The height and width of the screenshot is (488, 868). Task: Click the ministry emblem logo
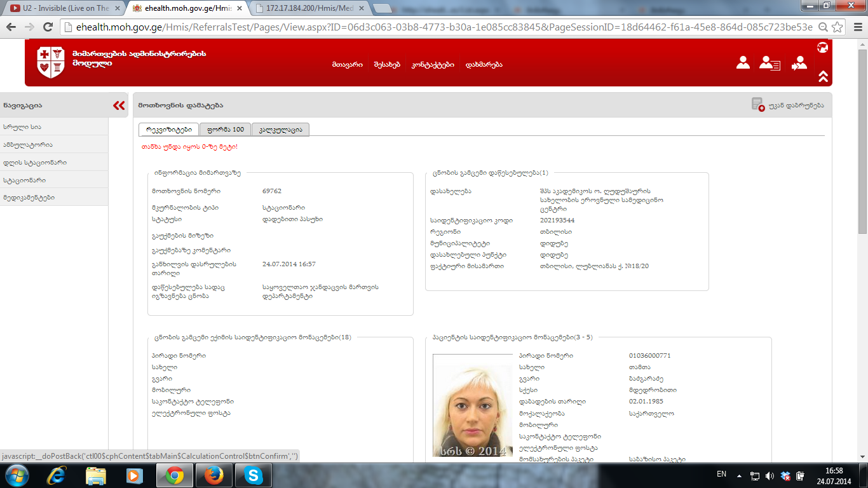[x=51, y=62]
